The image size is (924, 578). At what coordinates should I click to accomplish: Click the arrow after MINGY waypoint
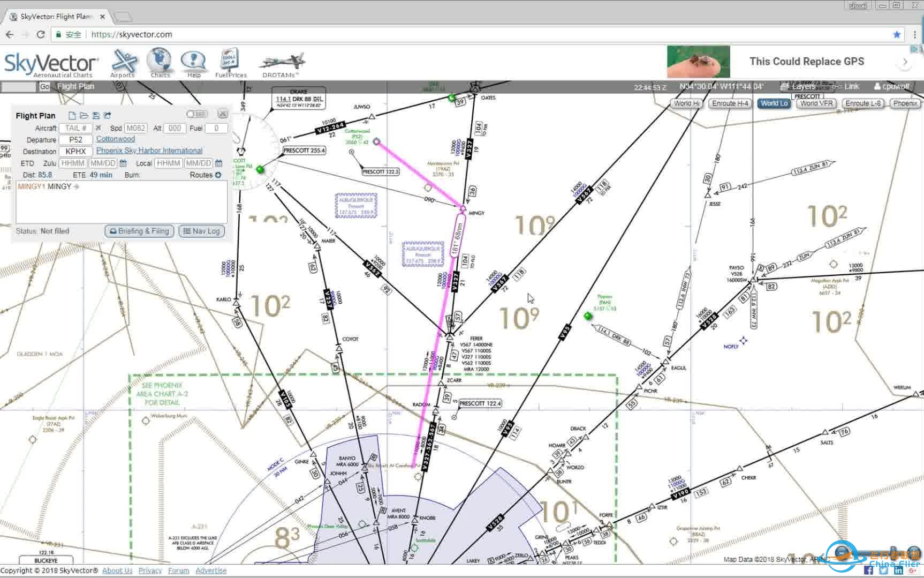[x=77, y=186]
